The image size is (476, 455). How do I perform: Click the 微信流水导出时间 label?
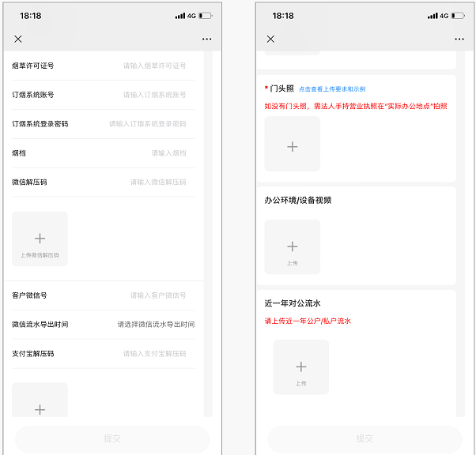(40, 324)
